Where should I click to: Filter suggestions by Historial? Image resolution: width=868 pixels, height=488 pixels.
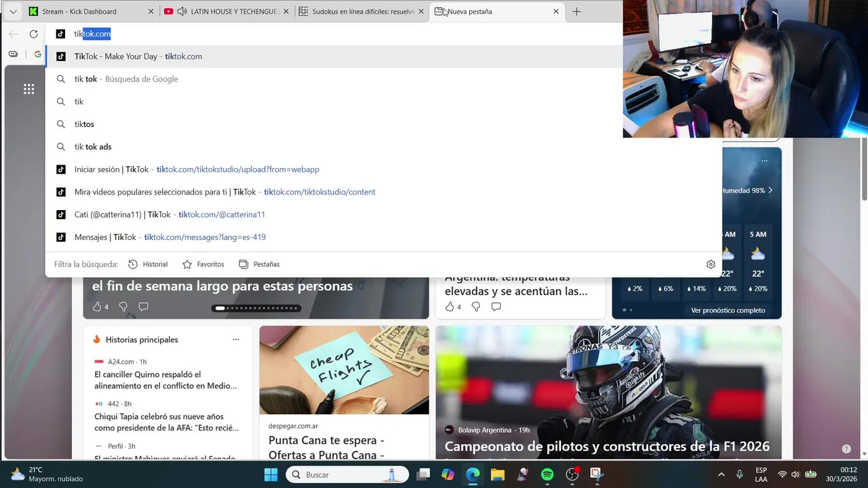[x=148, y=264]
